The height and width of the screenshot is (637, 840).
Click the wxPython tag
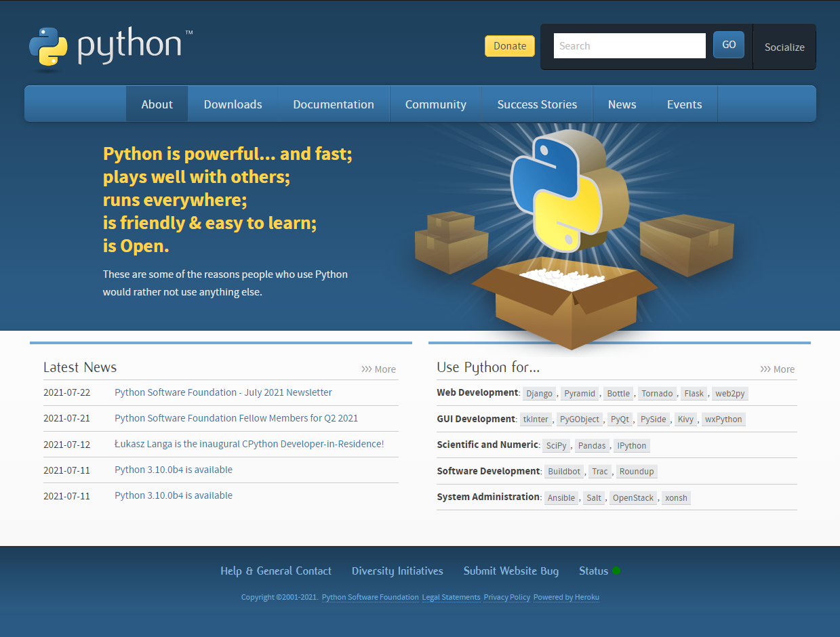(x=723, y=419)
